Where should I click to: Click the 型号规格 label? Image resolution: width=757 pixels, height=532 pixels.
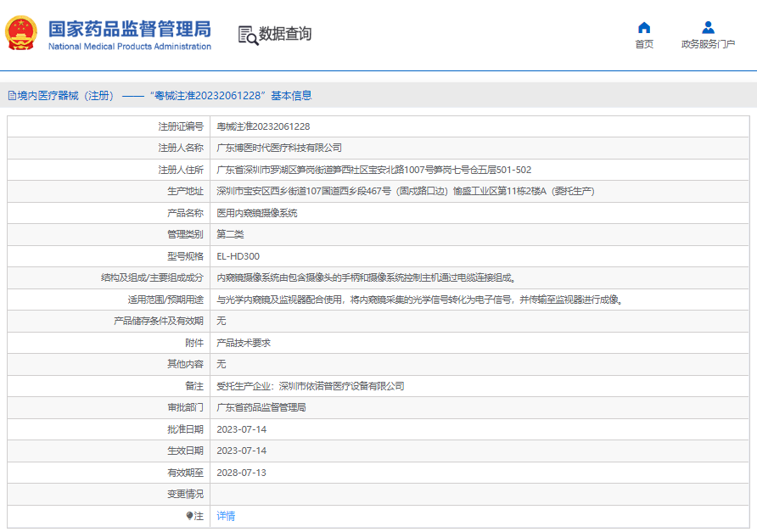point(185,256)
